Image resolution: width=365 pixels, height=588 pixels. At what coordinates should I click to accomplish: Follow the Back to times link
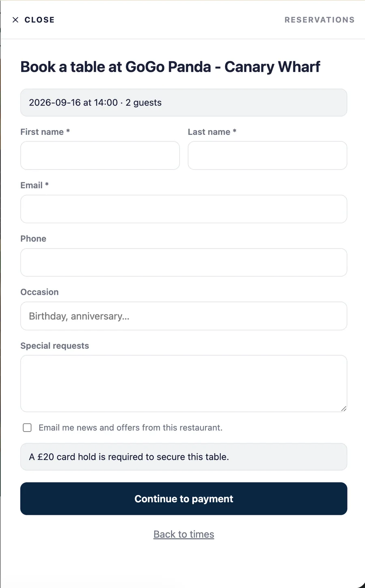pyautogui.click(x=184, y=534)
